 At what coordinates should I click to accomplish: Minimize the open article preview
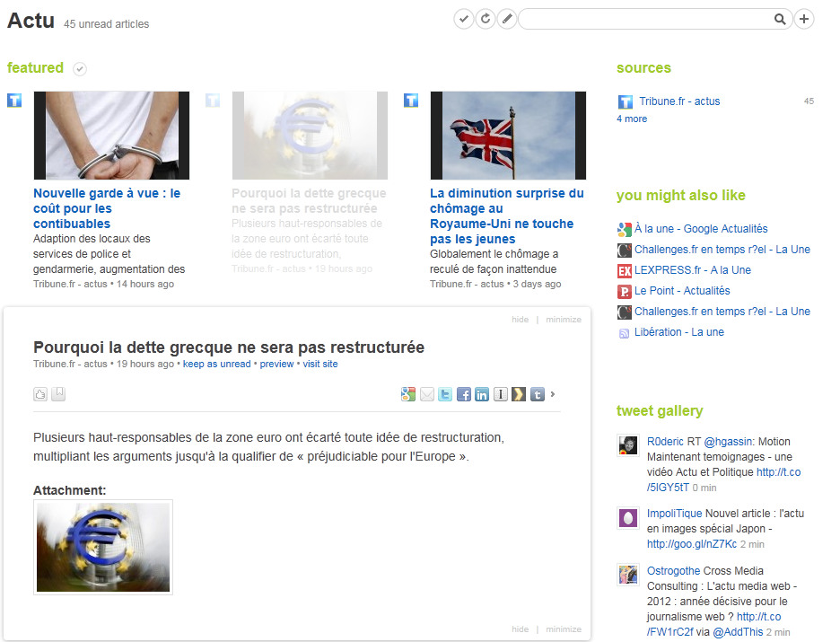point(563,319)
